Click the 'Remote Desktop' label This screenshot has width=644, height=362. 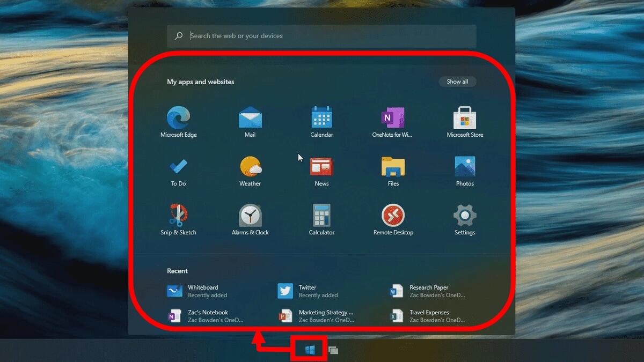coord(393,233)
